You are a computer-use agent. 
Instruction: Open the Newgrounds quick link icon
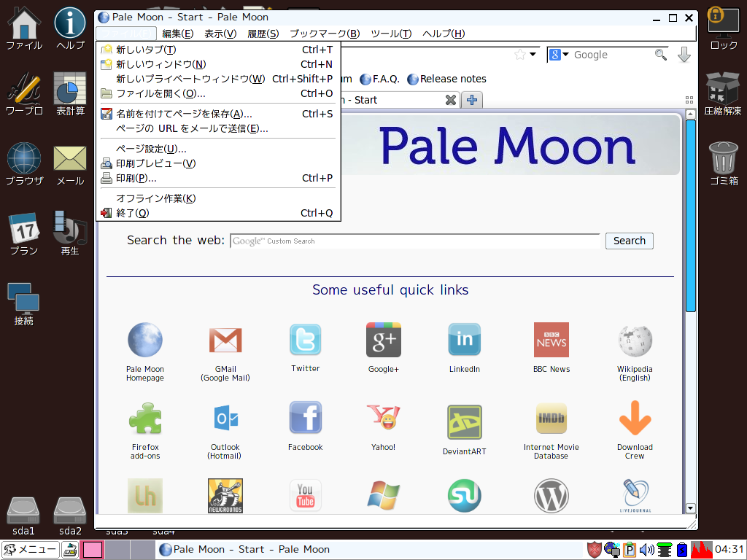[x=225, y=496]
